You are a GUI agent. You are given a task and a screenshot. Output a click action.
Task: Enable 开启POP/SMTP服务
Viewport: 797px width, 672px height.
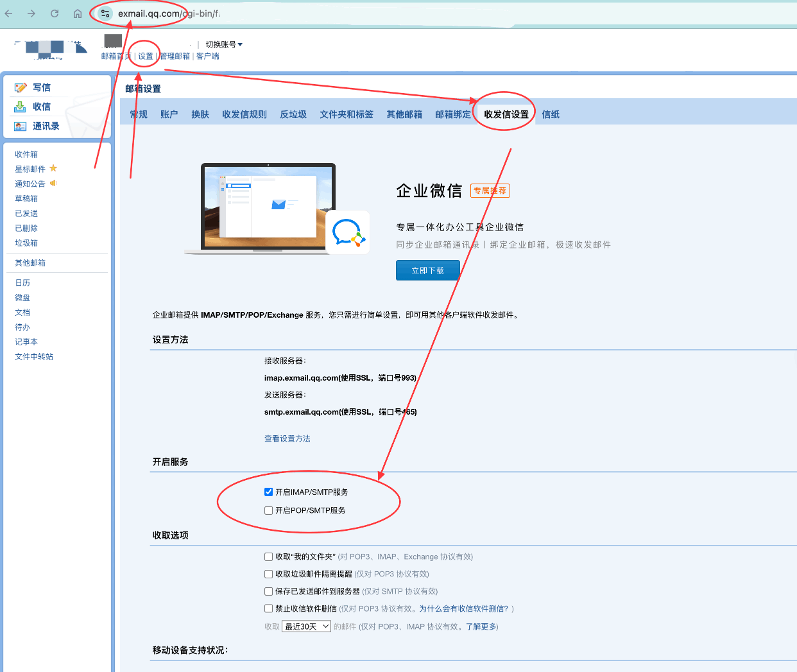[268, 510]
